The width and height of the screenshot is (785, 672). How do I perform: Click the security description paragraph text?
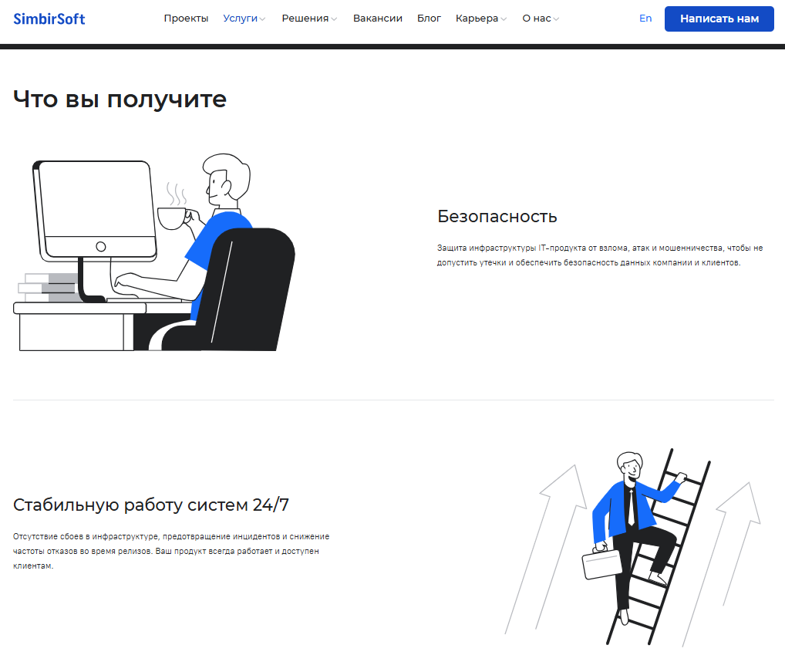coord(598,255)
